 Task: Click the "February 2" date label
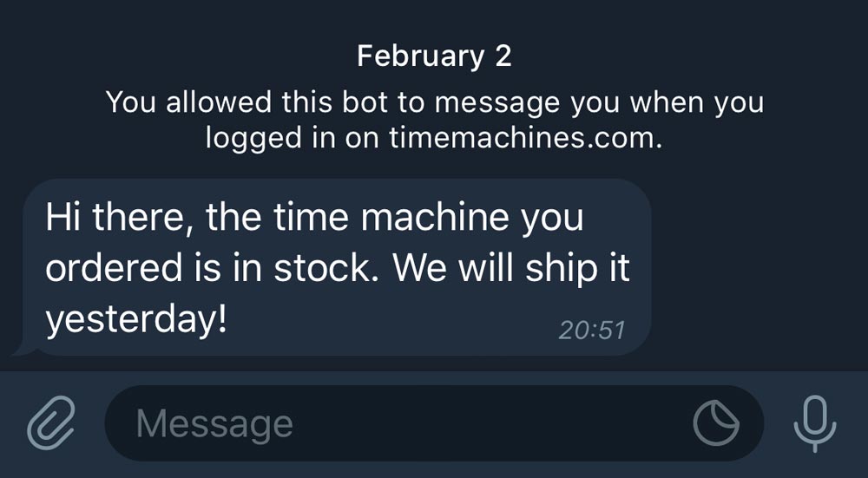(434, 56)
